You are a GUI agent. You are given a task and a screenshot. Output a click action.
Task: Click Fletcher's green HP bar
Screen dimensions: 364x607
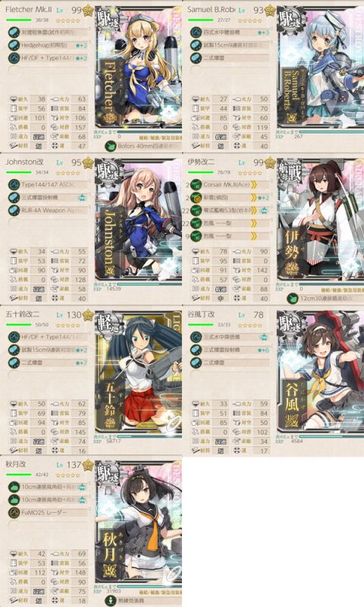[x=18, y=20]
